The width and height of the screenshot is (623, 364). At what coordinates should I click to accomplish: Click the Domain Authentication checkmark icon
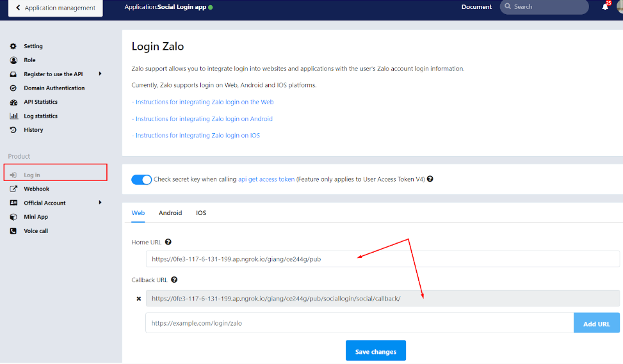pyautogui.click(x=13, y=88)
